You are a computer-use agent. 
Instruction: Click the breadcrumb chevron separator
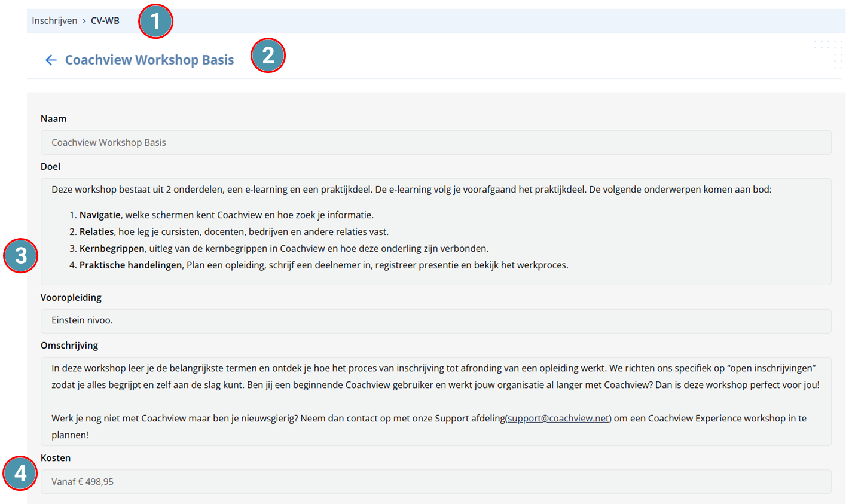[84, 21]
